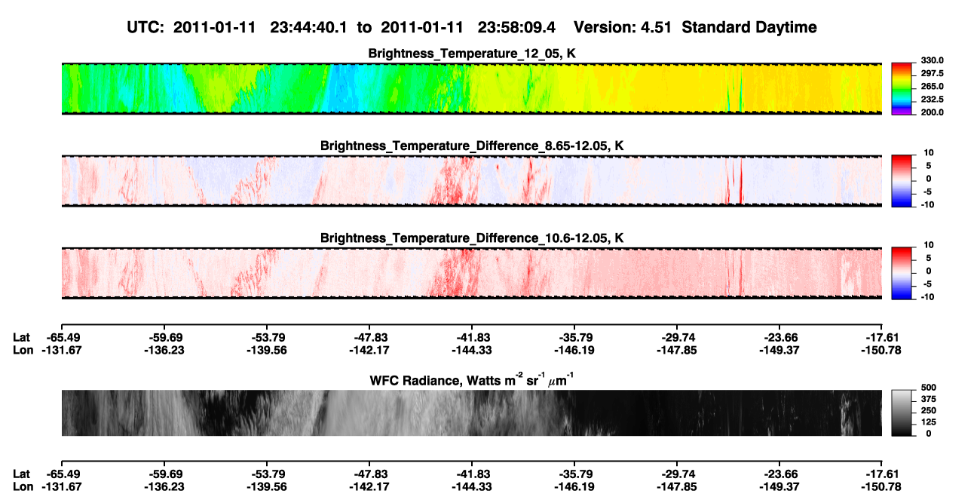Viewport: 980px width, 503px height.
Task: Click the 500 tick on WFC colorbar
Action: click(x=927, y=387)
